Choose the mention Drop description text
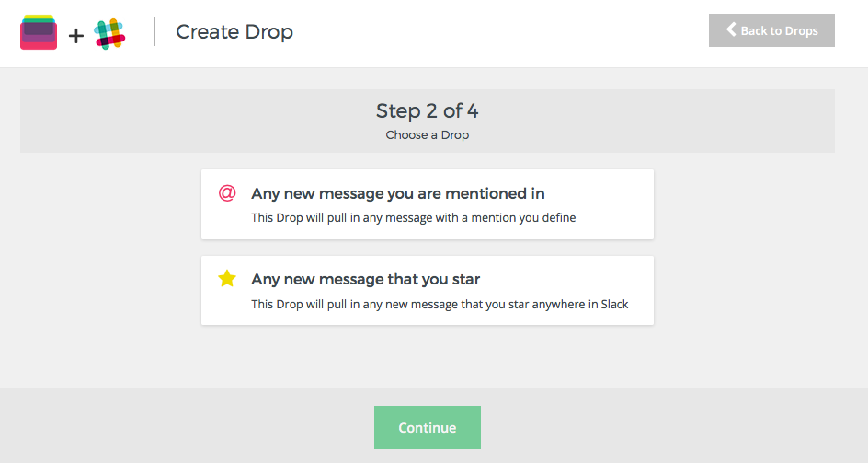868x463 pixels. [x=414, y=218]
